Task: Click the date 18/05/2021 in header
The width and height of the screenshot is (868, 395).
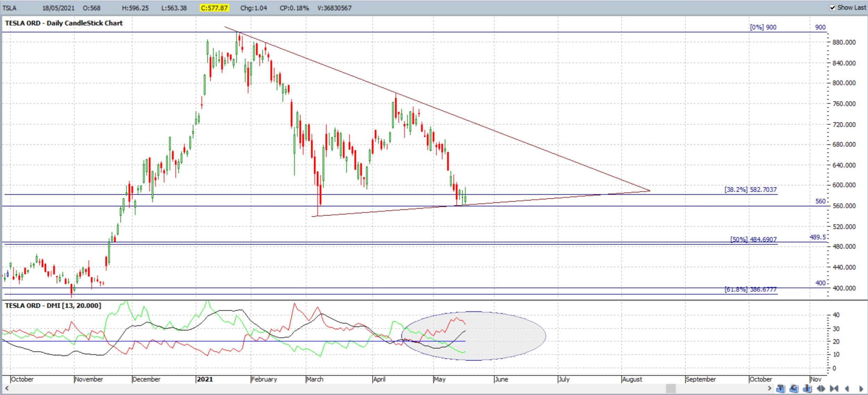Action: tap(58, 8)
